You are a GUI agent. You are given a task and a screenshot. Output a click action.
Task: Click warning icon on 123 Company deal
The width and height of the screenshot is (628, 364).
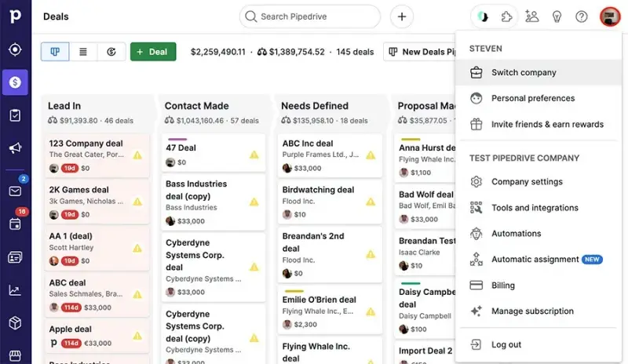click(137, 155)
